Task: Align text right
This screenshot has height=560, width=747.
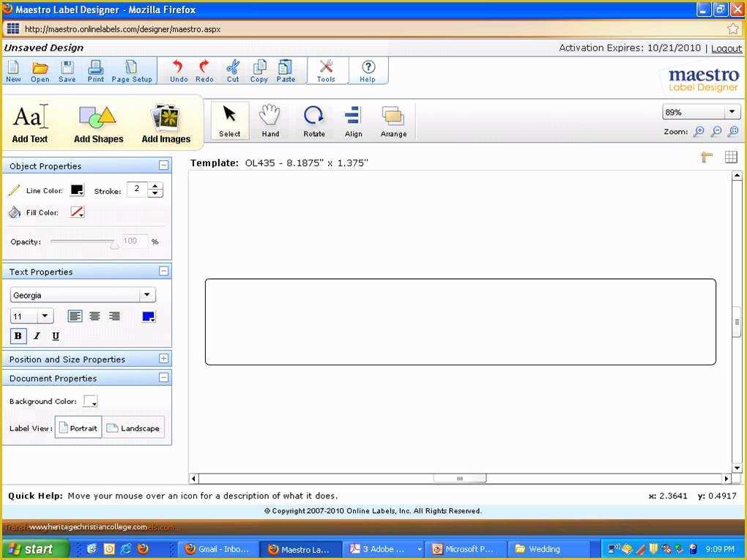Action: 114,316
